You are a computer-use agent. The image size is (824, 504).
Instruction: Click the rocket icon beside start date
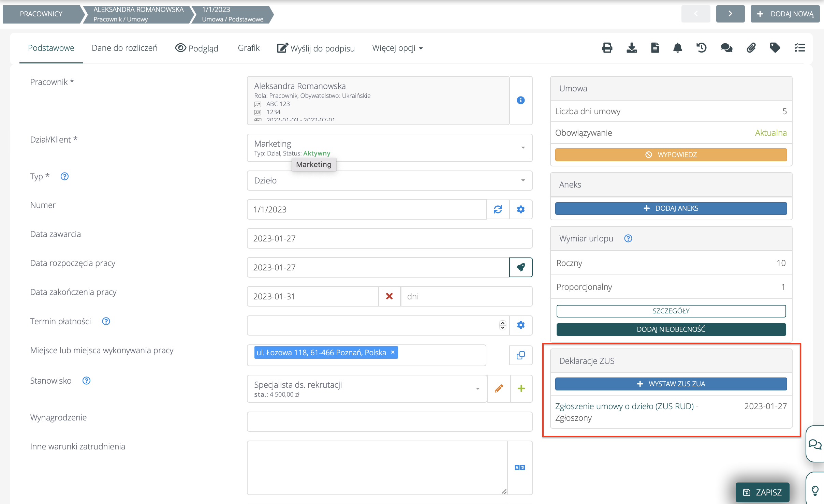click(x=520, y=267)
